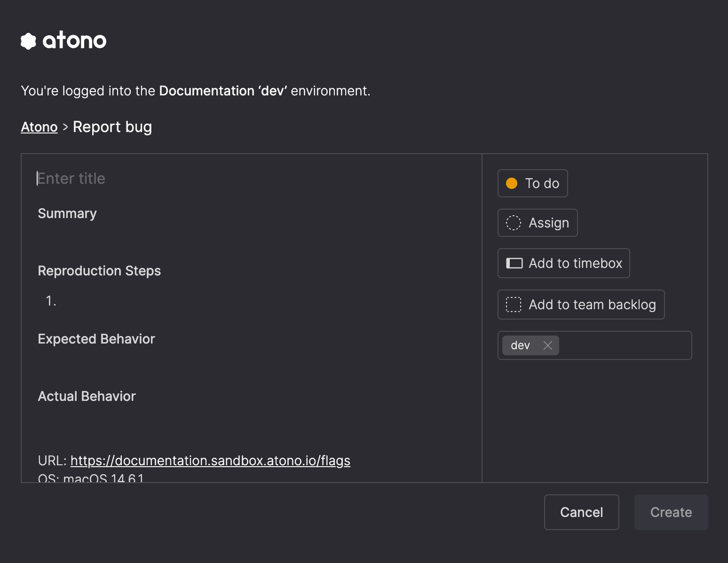Click the dashed square backlog icon

[x=513, y=305]
